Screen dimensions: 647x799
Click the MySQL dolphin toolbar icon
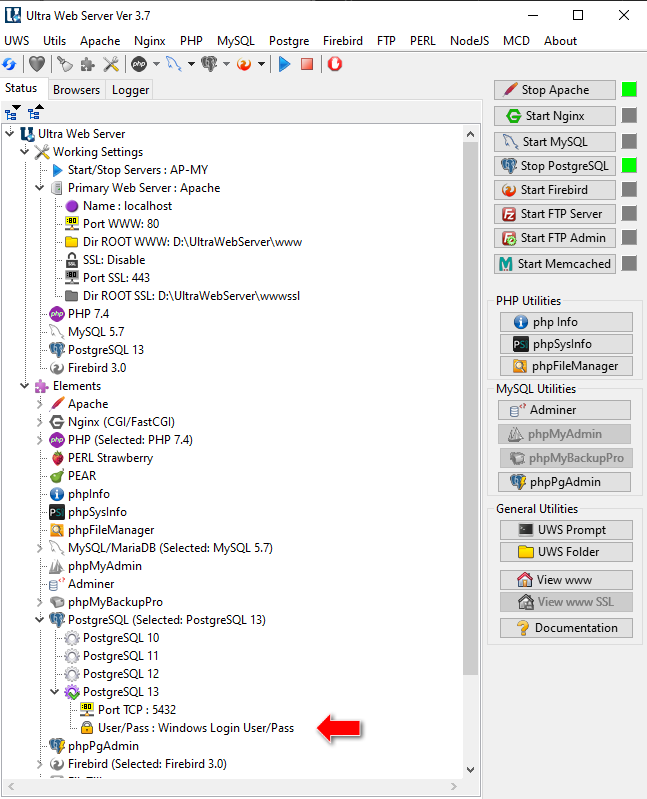pyautogui.click(x=174, y=64)
